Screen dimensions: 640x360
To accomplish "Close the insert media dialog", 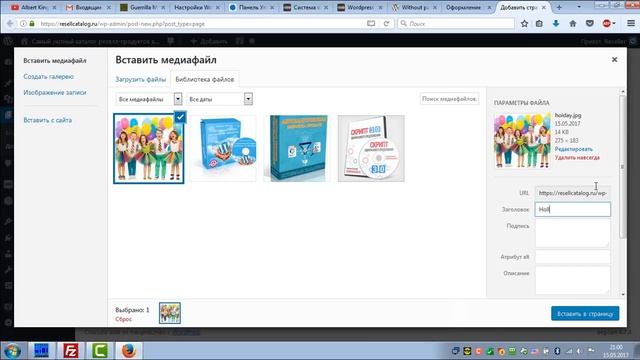I will click(x=614, y=60).
